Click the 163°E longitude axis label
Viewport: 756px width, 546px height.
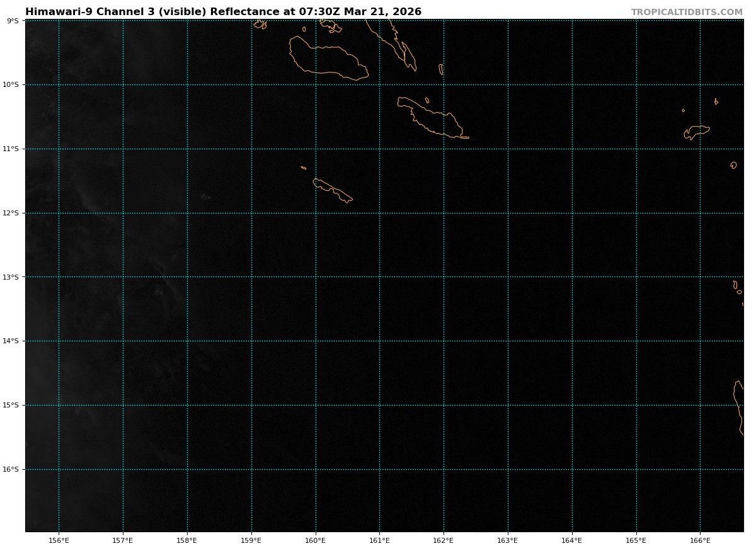tap(508, 540)
